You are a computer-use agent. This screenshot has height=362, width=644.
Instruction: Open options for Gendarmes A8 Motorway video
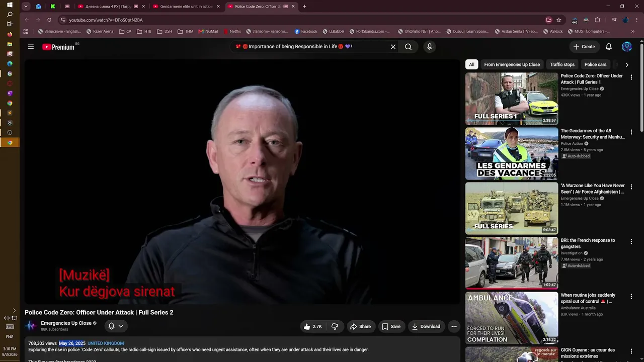pos(631,132)
